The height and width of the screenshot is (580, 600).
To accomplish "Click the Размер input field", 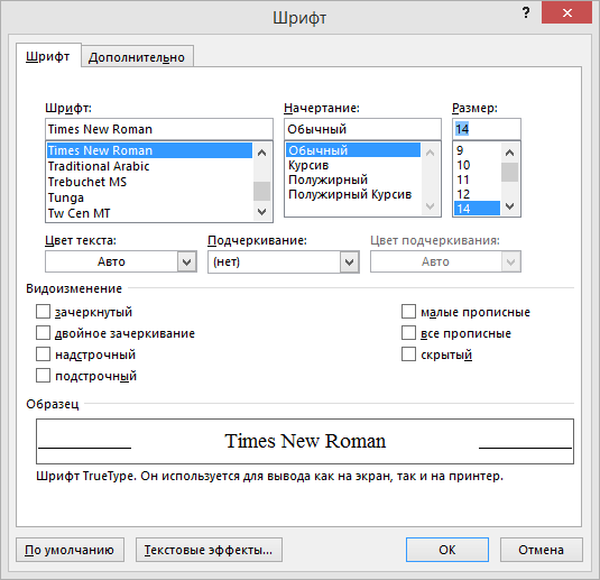I will 484,129.
